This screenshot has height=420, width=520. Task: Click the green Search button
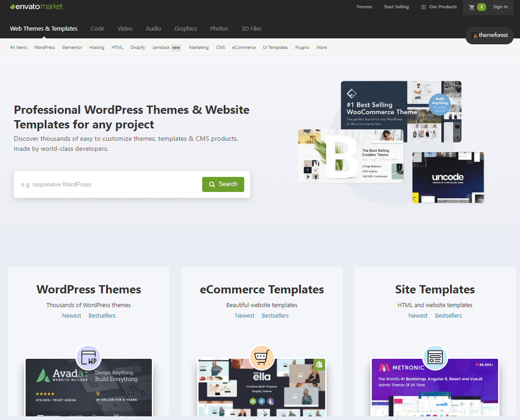click(223, 184)
